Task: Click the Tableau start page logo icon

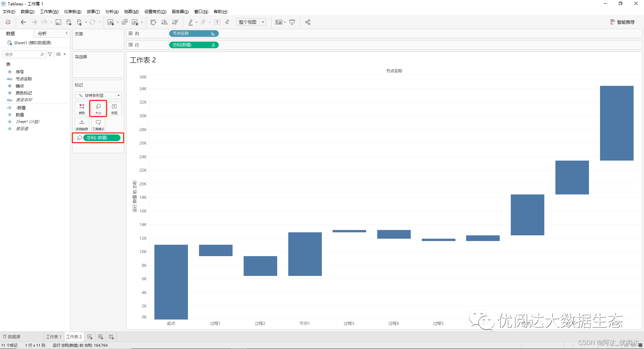Action: (8, 22)
